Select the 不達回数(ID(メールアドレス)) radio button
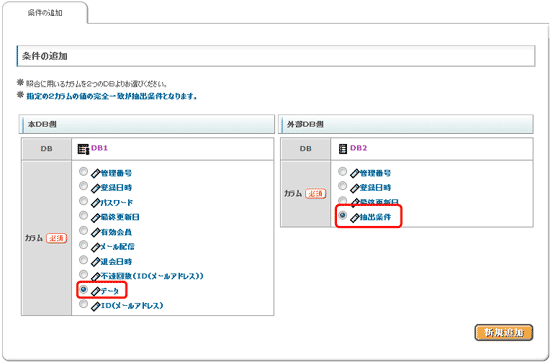This screenshot has height=362, width=550. pos(83,274)
